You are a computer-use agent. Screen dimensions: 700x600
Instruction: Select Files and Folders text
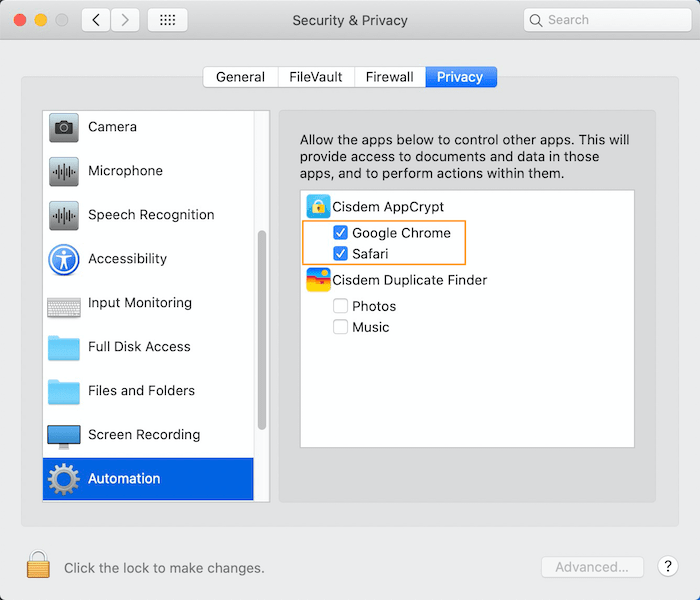pyautogui.click(x=142, y=391)
